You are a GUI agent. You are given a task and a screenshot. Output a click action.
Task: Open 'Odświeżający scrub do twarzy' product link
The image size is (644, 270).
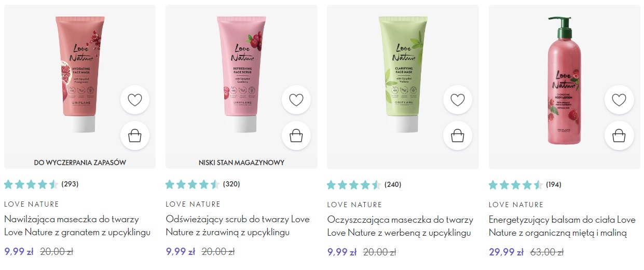pyautogui.click(x=238, y=226)
